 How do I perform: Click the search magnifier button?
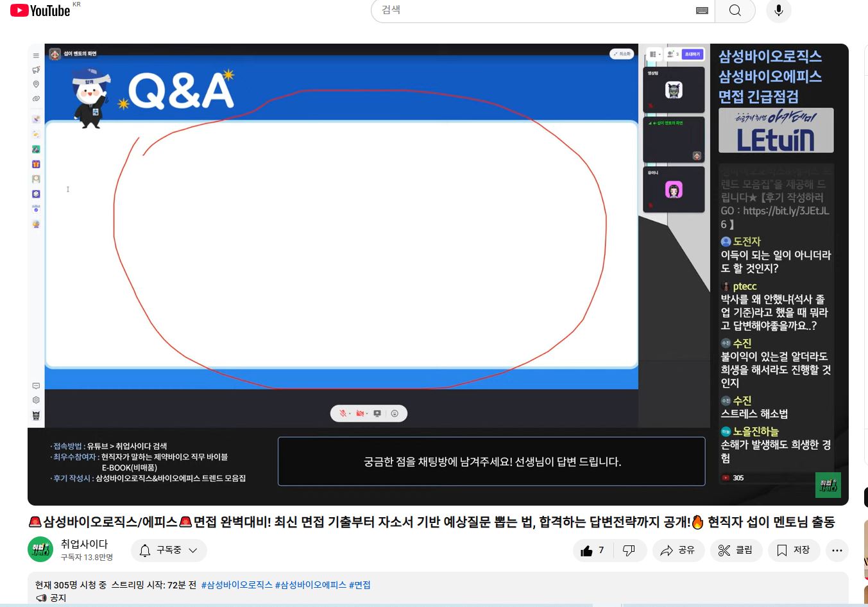coord(735,11)
